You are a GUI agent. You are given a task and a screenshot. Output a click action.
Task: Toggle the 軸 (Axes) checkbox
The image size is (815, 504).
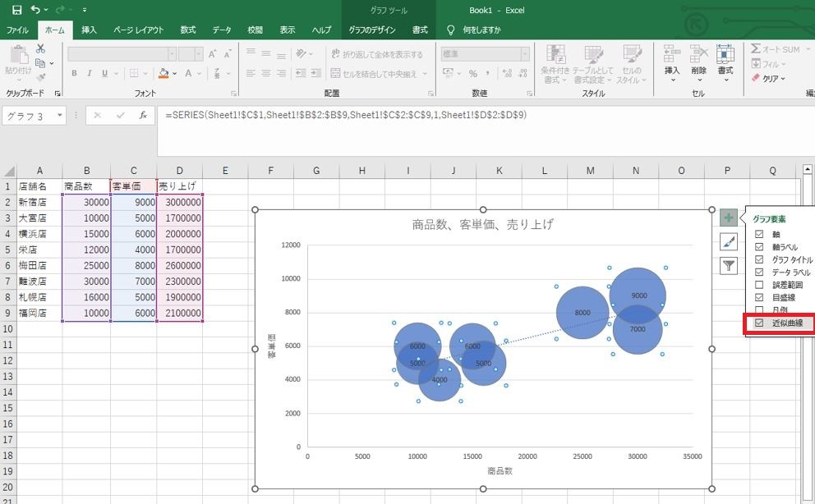click(x=759, y=234)
